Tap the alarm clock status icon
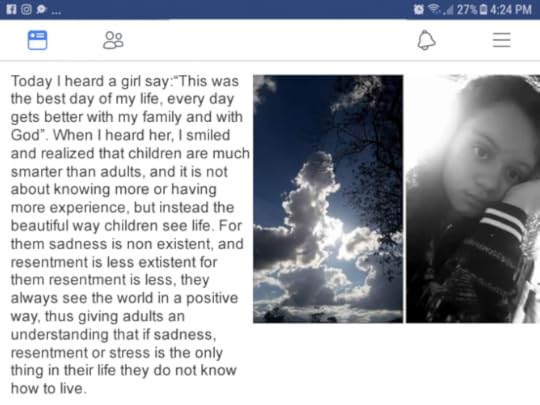 tap(418, 9)
